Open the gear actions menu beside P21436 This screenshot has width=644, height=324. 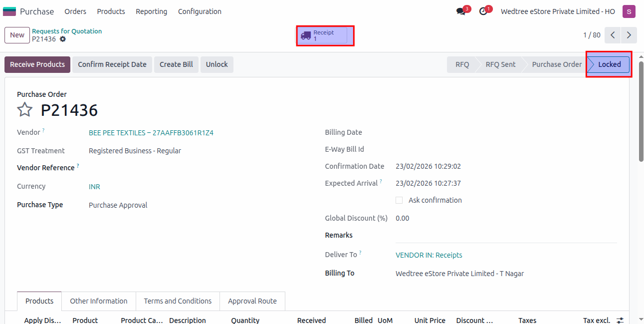tap(63, 39)
